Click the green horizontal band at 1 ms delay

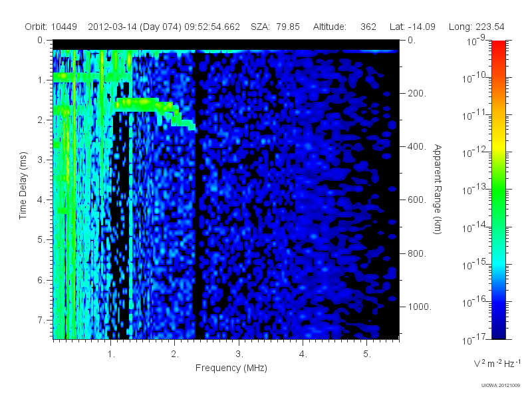click(92, 76)
